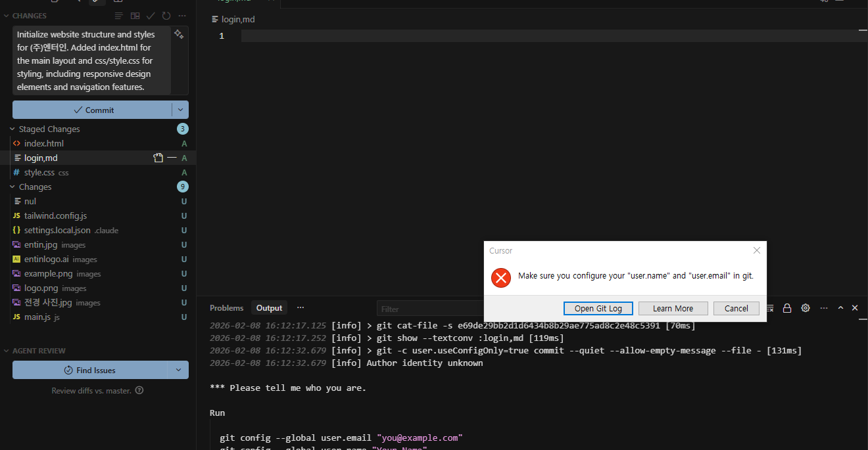Click the output Filter input field
868x450 pixels.
tap(431, 309)
